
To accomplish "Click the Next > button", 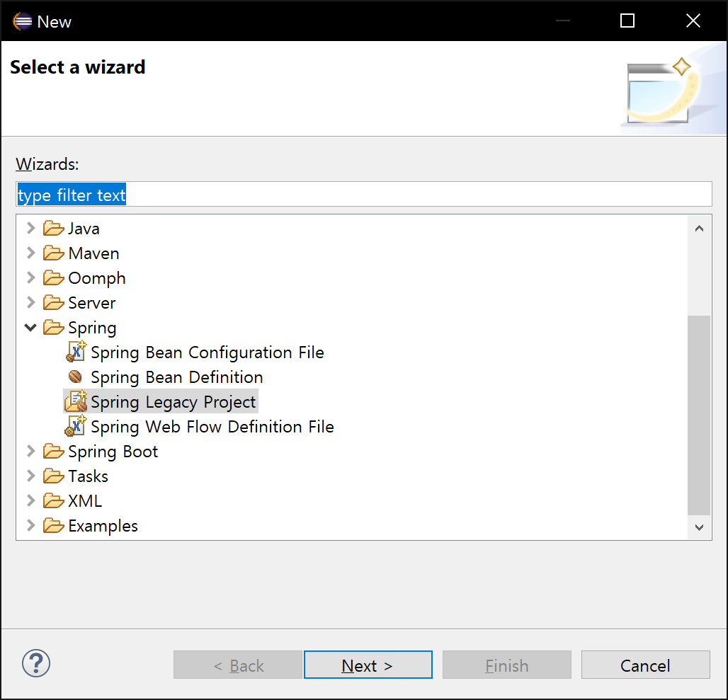I will click(x=368, y=665).
